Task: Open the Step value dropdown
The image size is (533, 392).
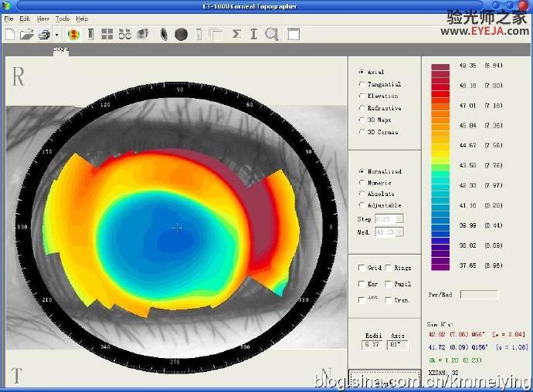Action: tap(400, 218)
